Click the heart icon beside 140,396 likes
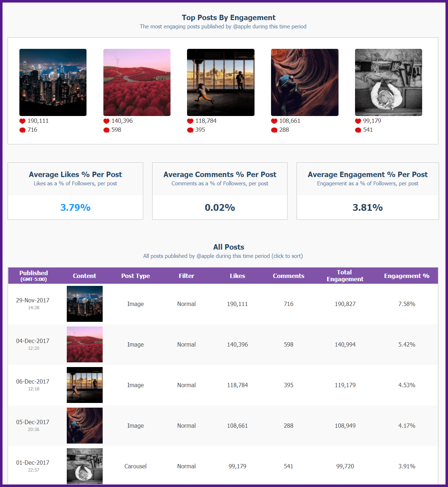The height and width of the screenshot is (487, 448). [106, 121]
